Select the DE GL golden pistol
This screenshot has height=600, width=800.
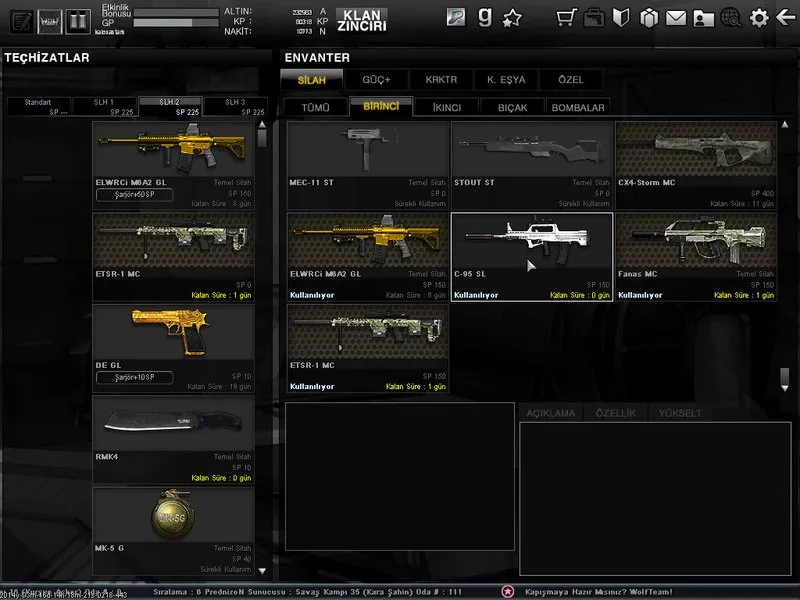pyautogui.click(x=173, y=348)
